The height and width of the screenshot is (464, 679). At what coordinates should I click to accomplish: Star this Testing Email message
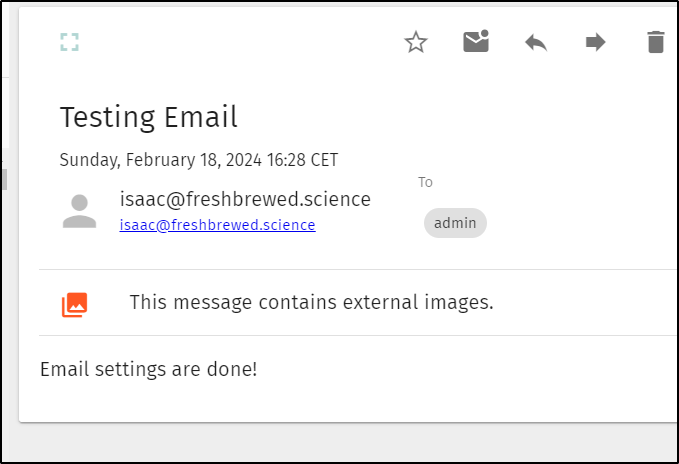(x=416, y=42)
